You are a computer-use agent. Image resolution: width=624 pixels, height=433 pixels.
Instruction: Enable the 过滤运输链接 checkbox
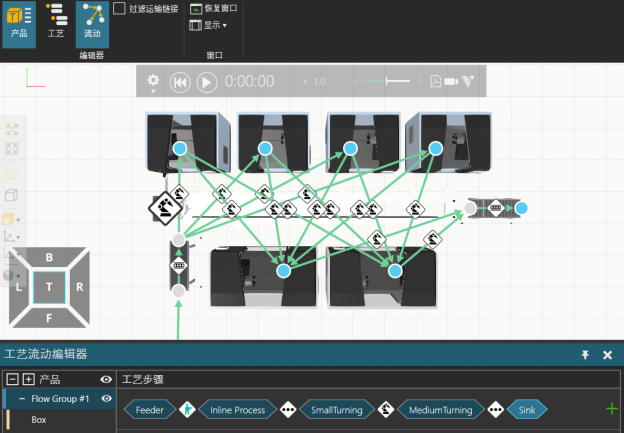point(120,8)
